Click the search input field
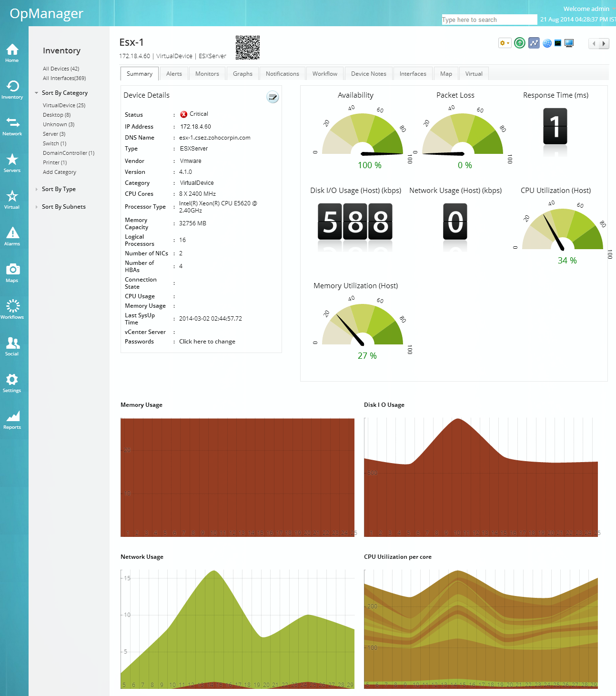This screenshot has width=616, height=696. point(489,20)
